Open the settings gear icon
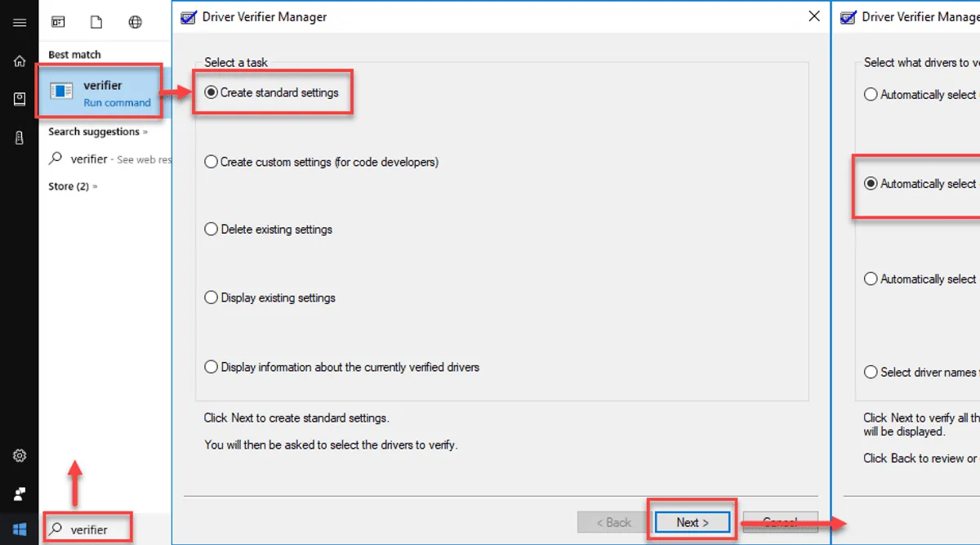 (19, 456)
